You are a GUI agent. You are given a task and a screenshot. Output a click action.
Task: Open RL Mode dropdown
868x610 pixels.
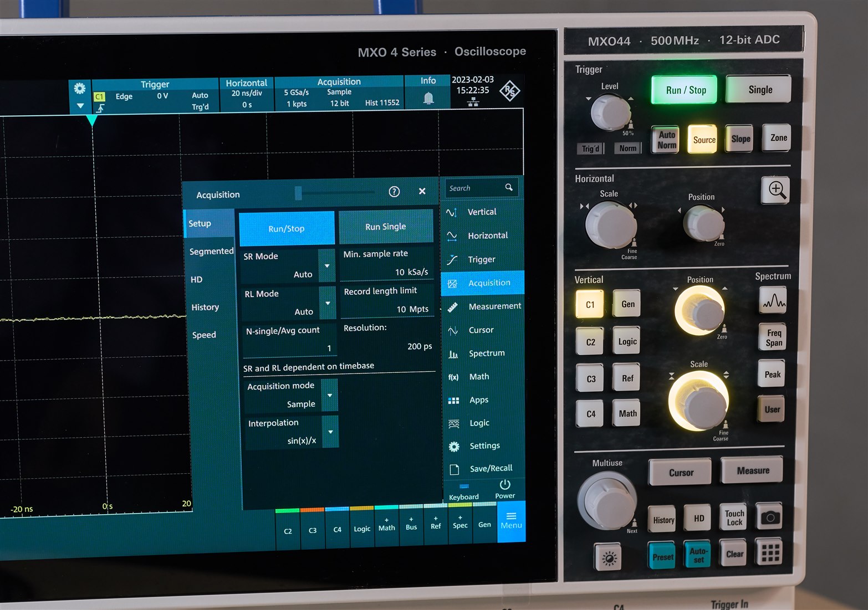tap(328, 303)
